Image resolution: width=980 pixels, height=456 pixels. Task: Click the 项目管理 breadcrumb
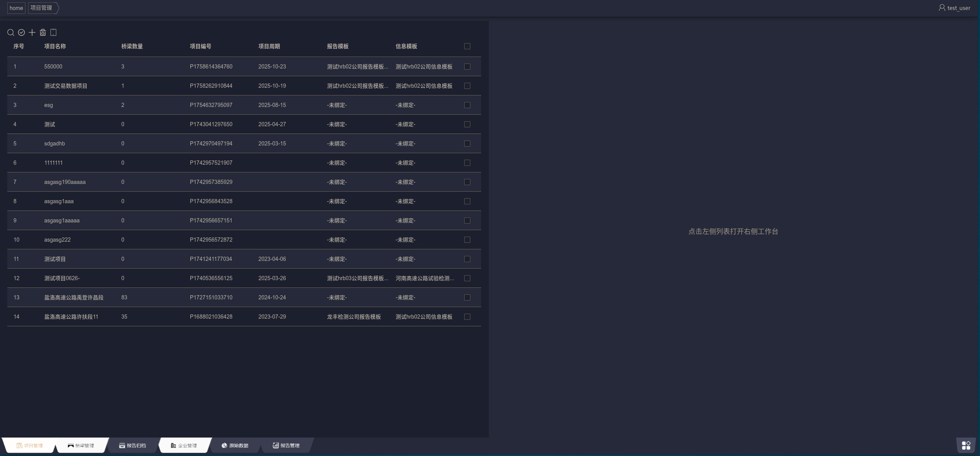click(x=41, y=8)
